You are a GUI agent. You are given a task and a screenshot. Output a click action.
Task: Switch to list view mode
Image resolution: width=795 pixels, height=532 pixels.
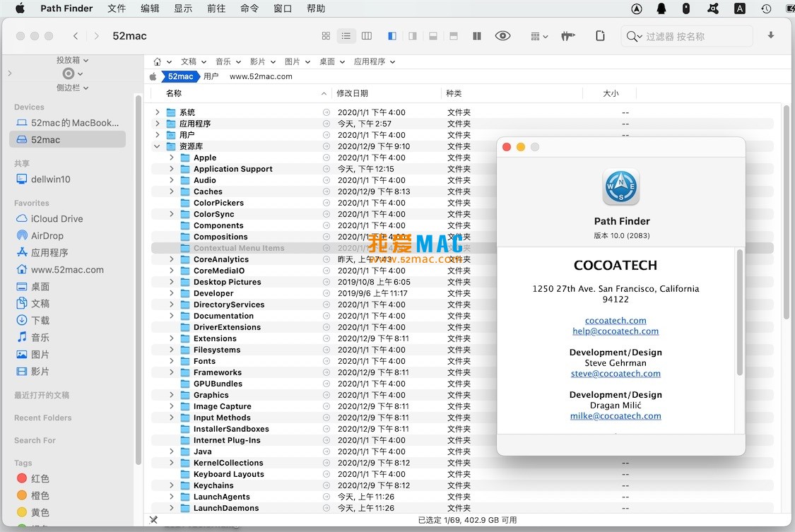[346, 36]
